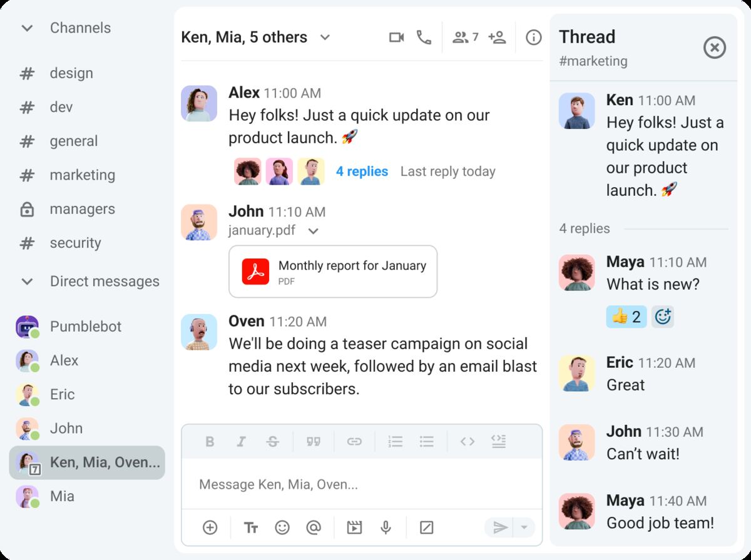Click the record audio microphone icon
751x560 pixels.
pos(386,527)
